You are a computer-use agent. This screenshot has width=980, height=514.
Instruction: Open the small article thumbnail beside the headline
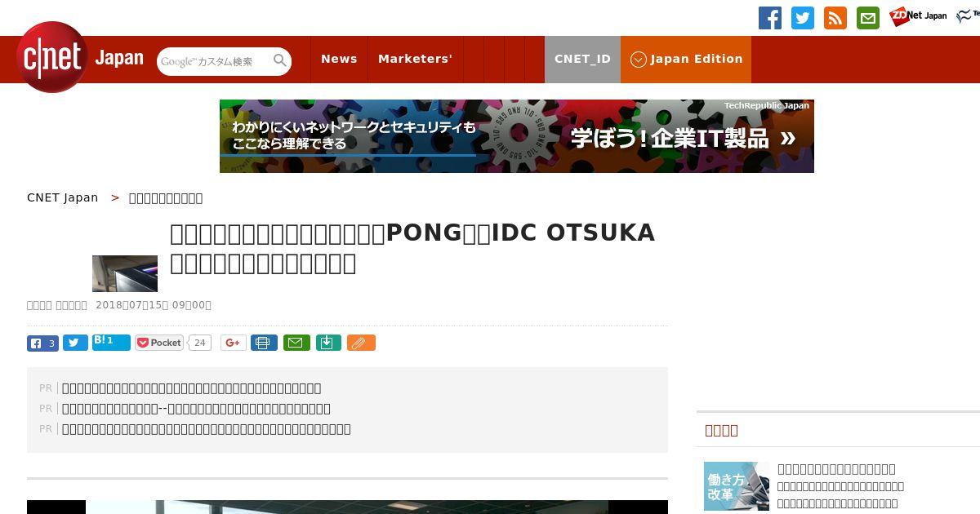[125, 273]
